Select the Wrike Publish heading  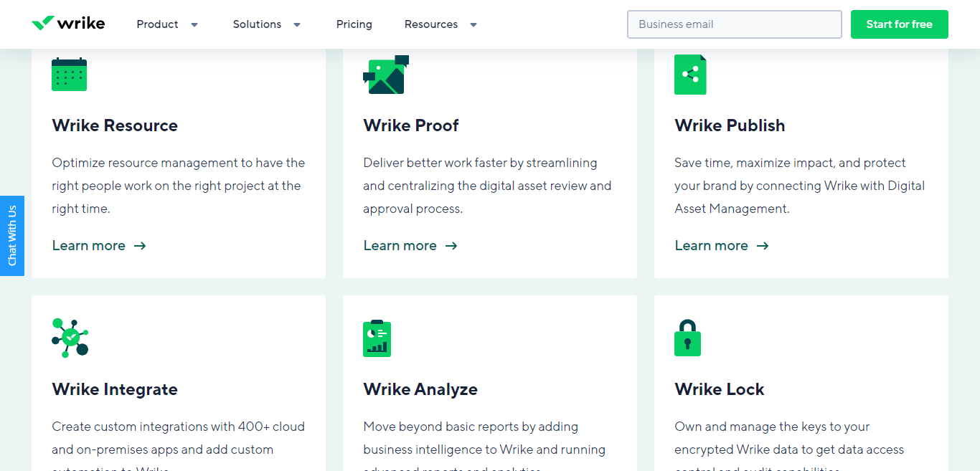tap(730, 125)
